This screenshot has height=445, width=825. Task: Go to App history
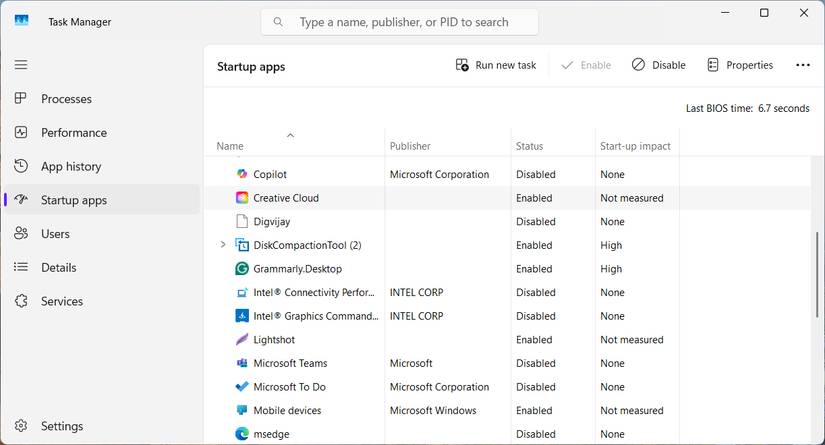point(103,166)
